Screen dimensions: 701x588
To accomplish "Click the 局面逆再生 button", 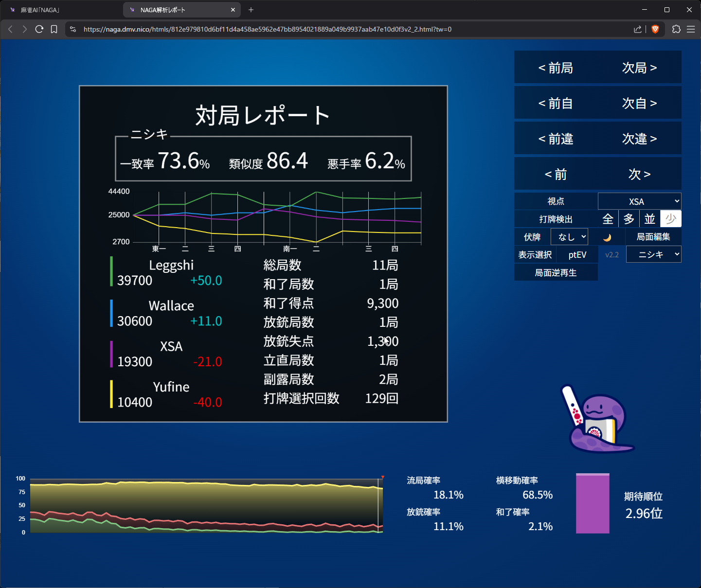I will (556, 273).
